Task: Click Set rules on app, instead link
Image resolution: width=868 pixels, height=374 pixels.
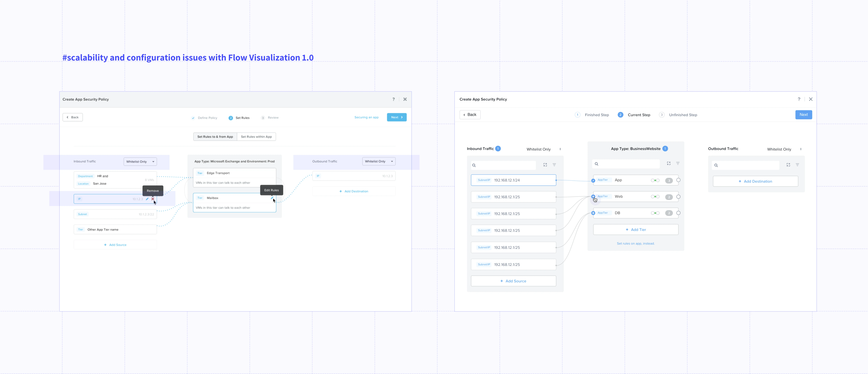Action: tap(635, 243)
